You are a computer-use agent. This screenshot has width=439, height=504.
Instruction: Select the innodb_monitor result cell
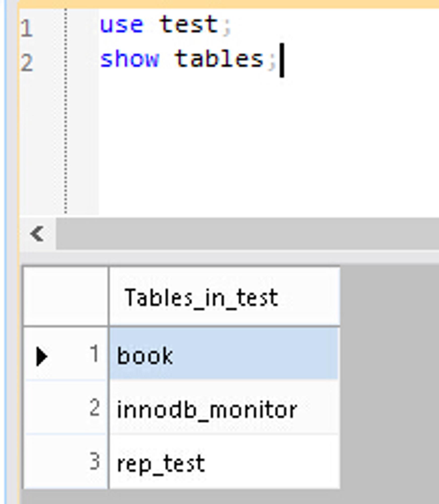pos(224,407)
